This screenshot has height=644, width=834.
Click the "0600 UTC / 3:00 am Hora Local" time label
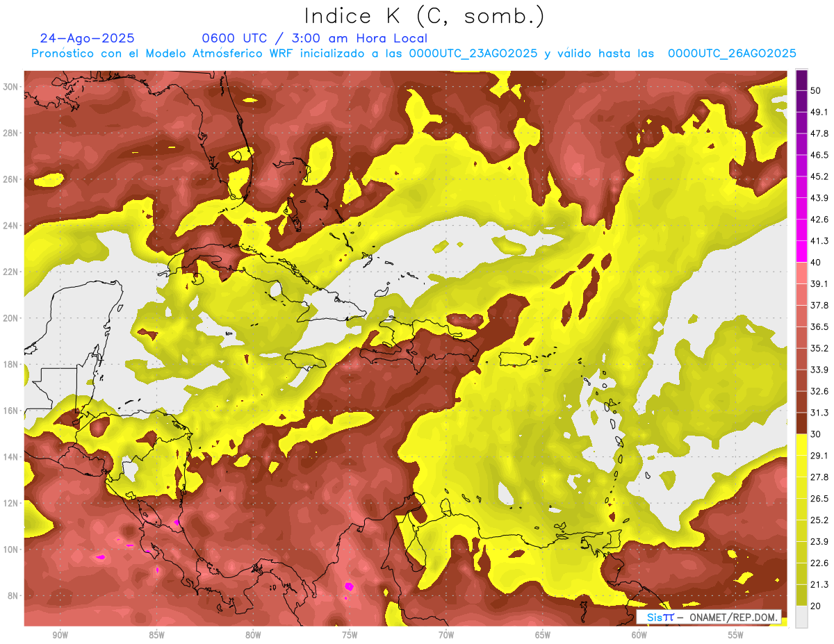click(x=314, y=38)
